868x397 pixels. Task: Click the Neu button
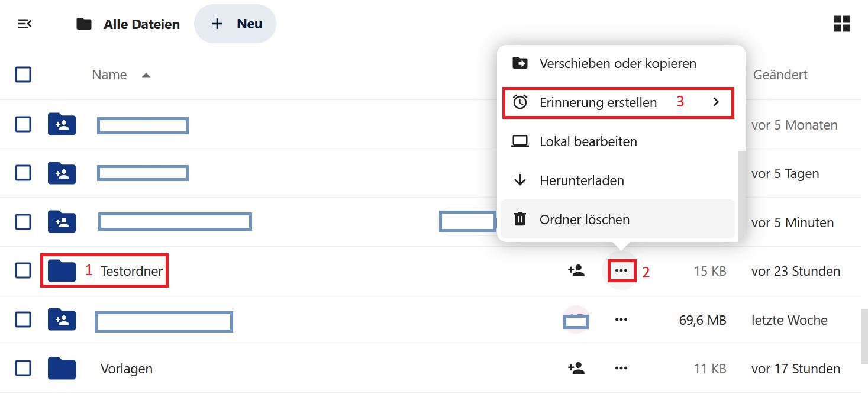[235, 24]
